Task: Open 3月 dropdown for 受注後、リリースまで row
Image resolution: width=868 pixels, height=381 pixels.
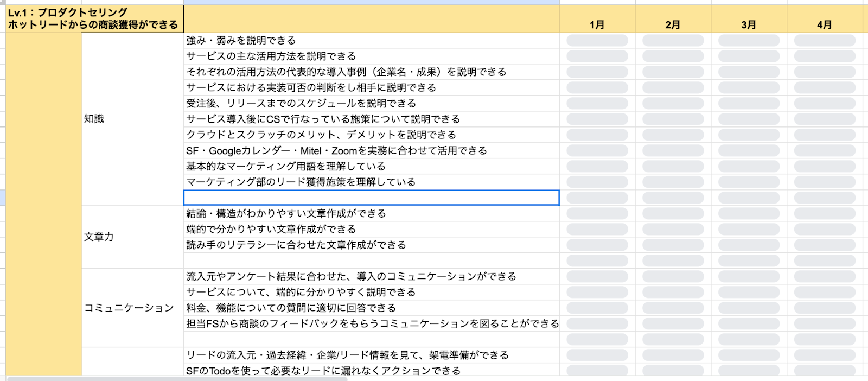Action: (x=749, y=104)
